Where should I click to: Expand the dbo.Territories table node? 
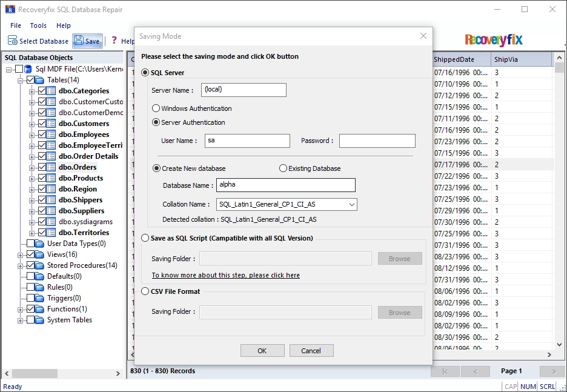coord(32,233)
